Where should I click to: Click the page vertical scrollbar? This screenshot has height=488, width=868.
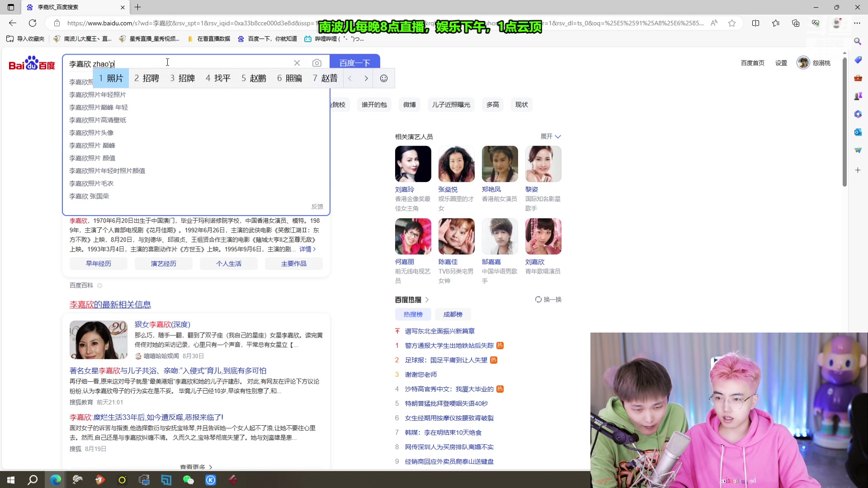pos(844,122)
